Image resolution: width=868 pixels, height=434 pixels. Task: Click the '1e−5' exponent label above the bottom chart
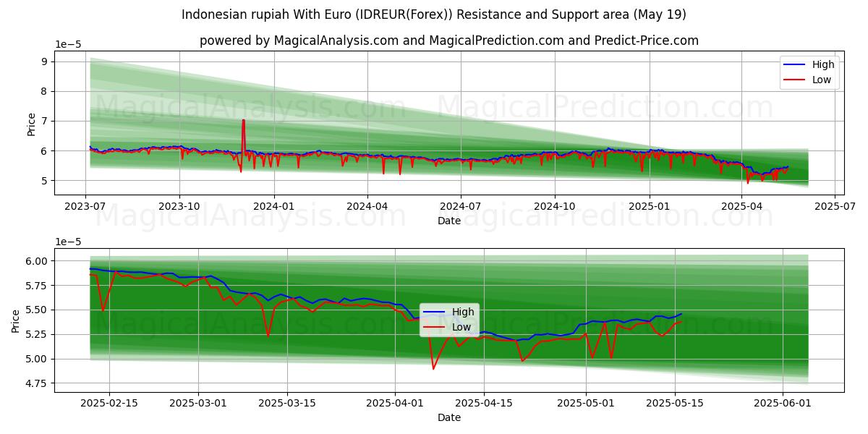69,242
